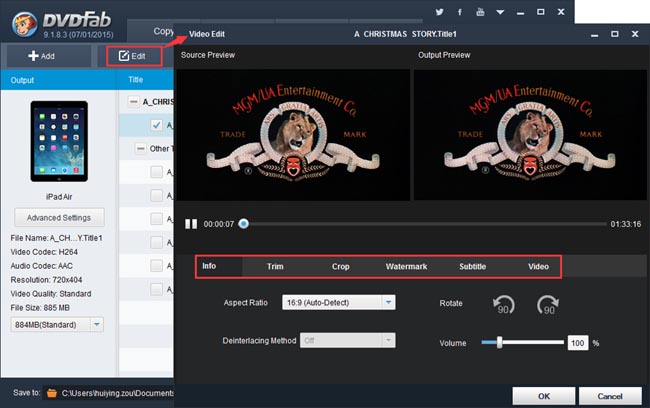
Task: Open DVDFab Facebook page icon
Action: pos(460,12)
